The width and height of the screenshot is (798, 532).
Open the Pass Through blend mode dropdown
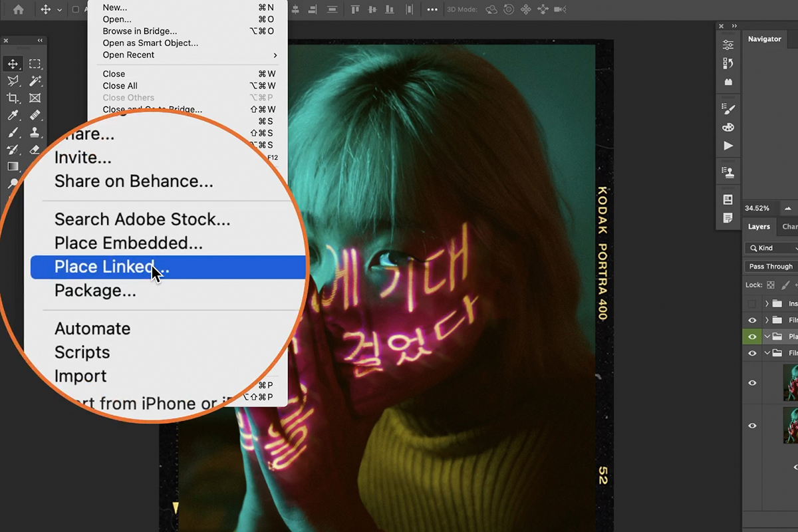tap(771, 267)
